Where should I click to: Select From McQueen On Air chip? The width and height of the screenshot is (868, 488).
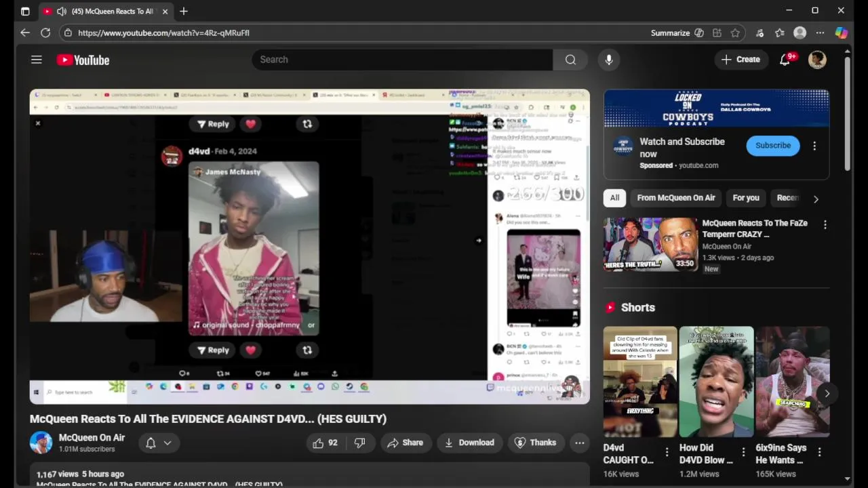(676, 198)
